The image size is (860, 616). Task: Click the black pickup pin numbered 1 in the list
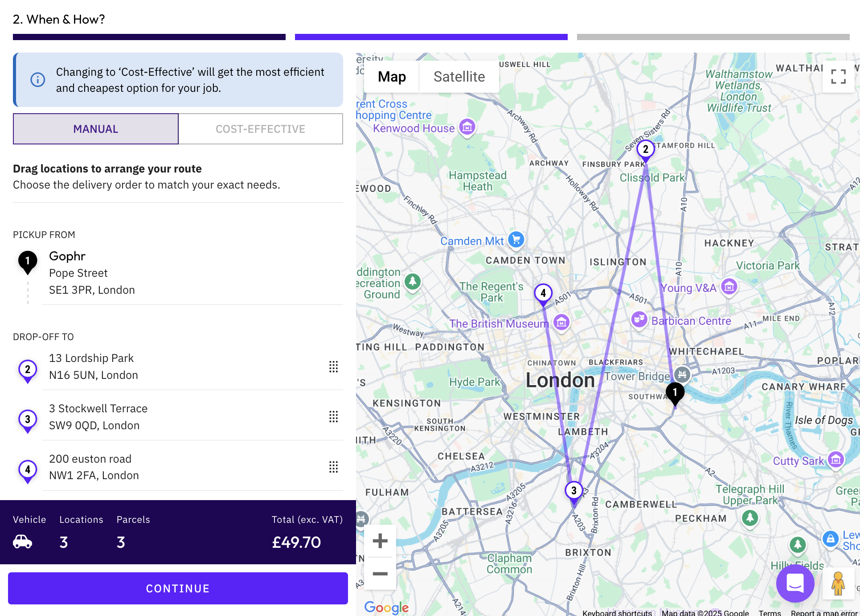tap(28, 263)
